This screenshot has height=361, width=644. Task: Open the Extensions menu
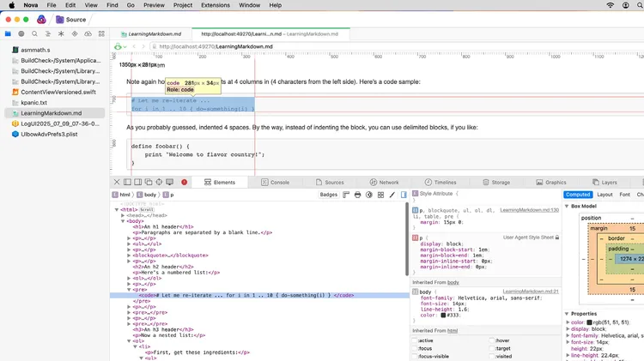216,5
